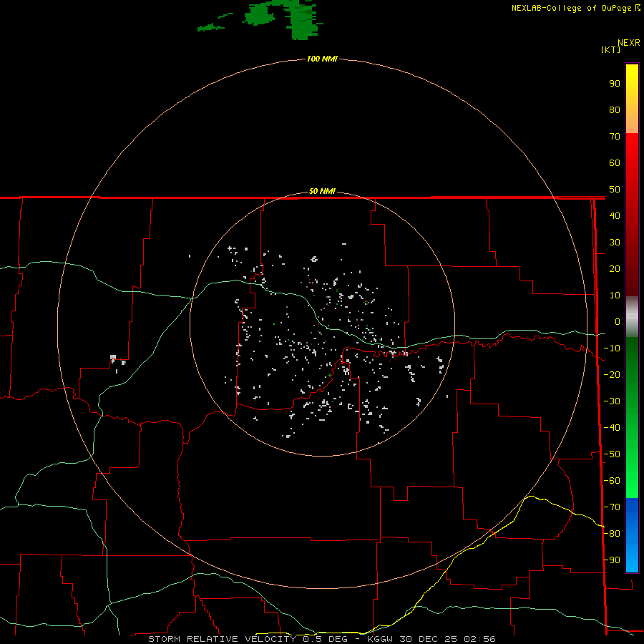Click the -40 value on the velocity scale
This screenshot has height=644, width=644.
612,428
